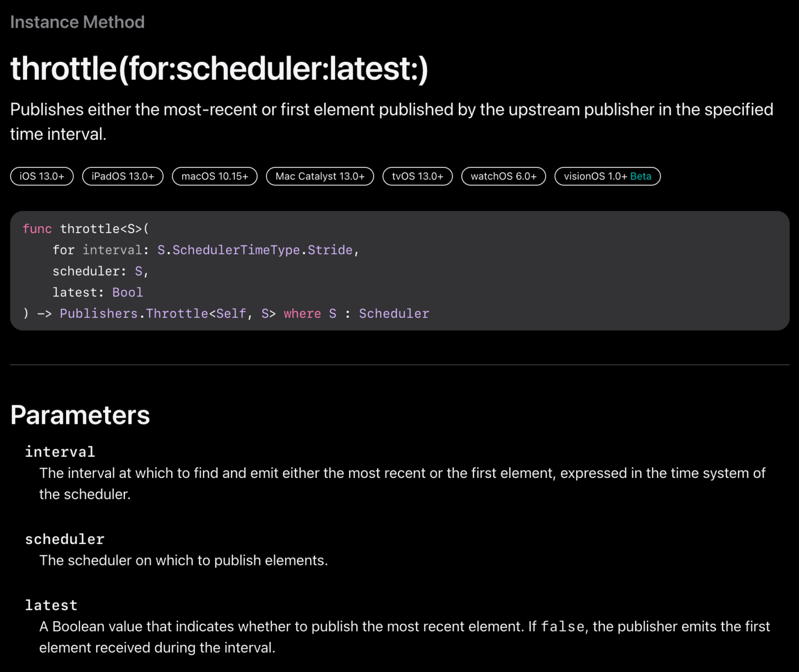799x672 pixels.
Task: Follow the Bool type link
Action: pos(127,292)
